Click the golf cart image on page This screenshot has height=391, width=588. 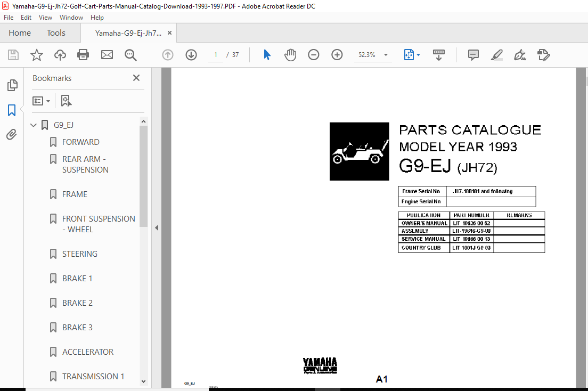[x=360, y=151]
